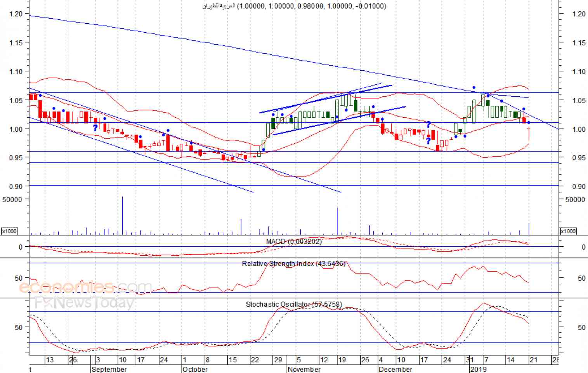
Task: Select date label 8 under October
Action: pyautogui.click(x=208, y=360)
